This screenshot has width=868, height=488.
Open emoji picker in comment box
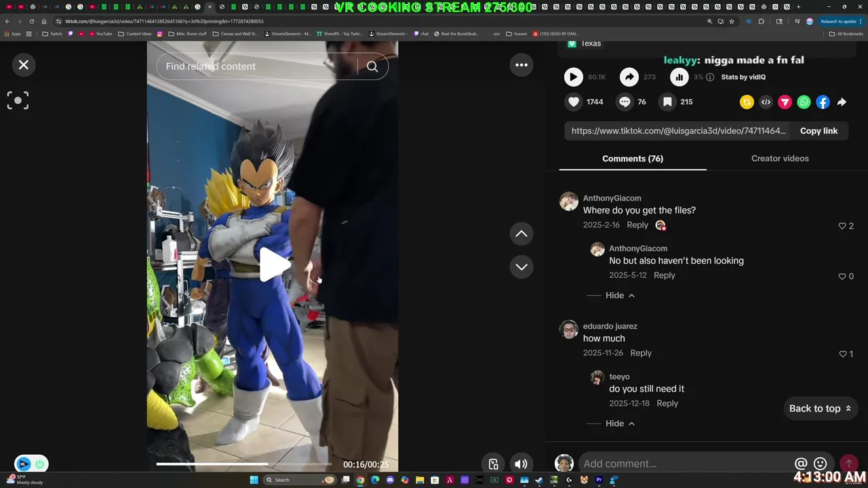[x=820, y=464]
